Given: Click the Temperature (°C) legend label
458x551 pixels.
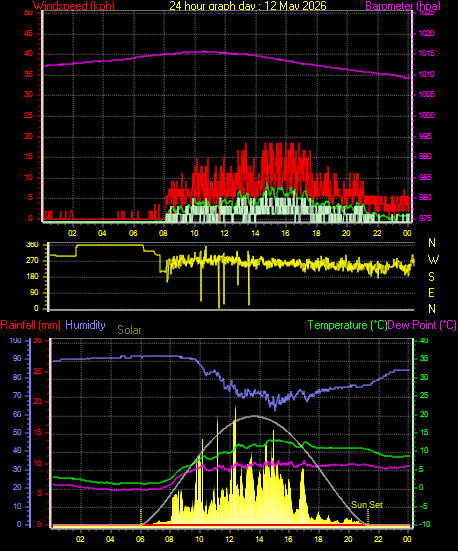Looking at the screenshot, I should pos(347,325).
